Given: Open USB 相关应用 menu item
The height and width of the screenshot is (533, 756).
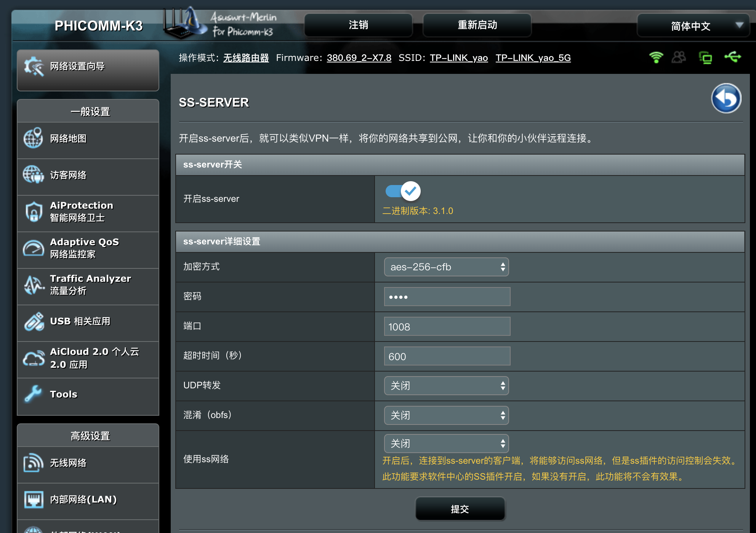Looking at the screenshot, I should click(x=88, y=323).
